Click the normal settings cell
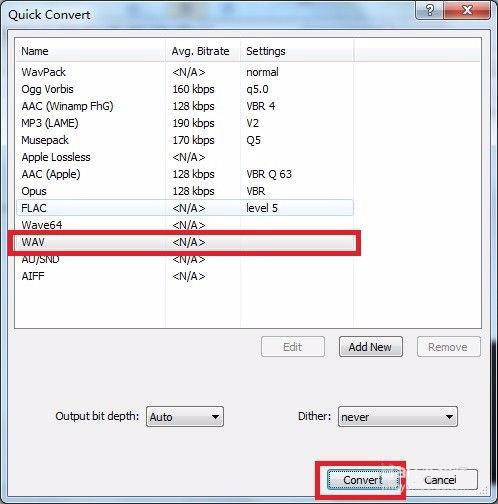The image size is (498, 504). (x=262, y=72)
